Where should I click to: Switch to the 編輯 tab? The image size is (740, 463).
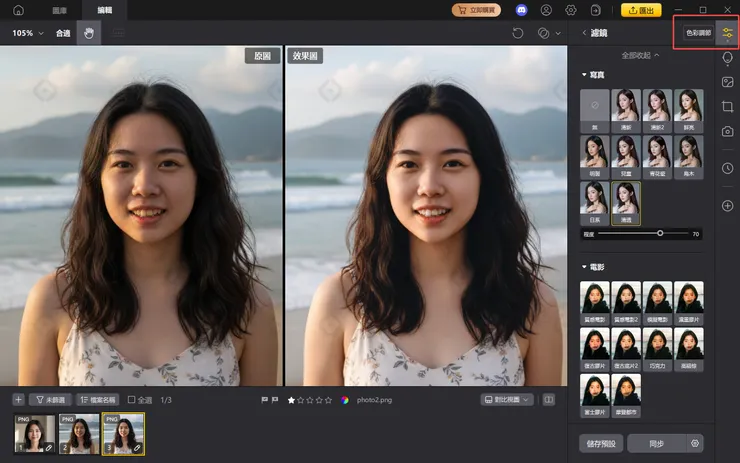click(x=105, y=10)
